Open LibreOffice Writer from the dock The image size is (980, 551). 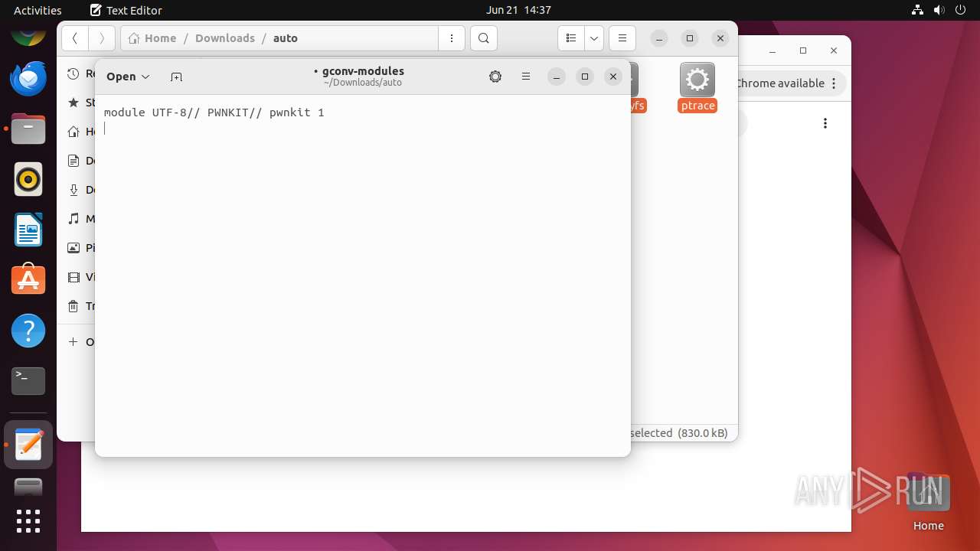click(x=28, y=230)
